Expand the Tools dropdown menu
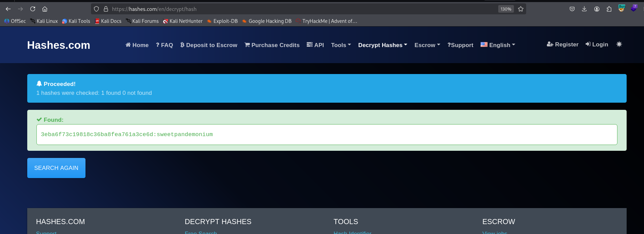 (341, 45)
